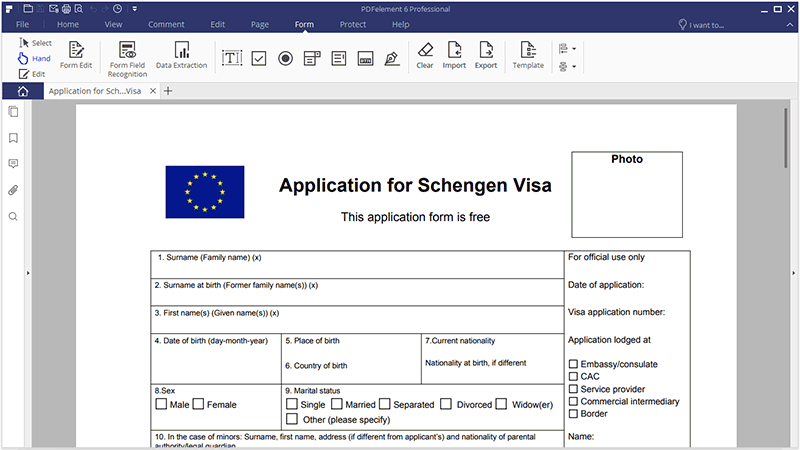Open the attachments paperclip panel
Viewport: 800px width, 450px height.
(13, 190)
